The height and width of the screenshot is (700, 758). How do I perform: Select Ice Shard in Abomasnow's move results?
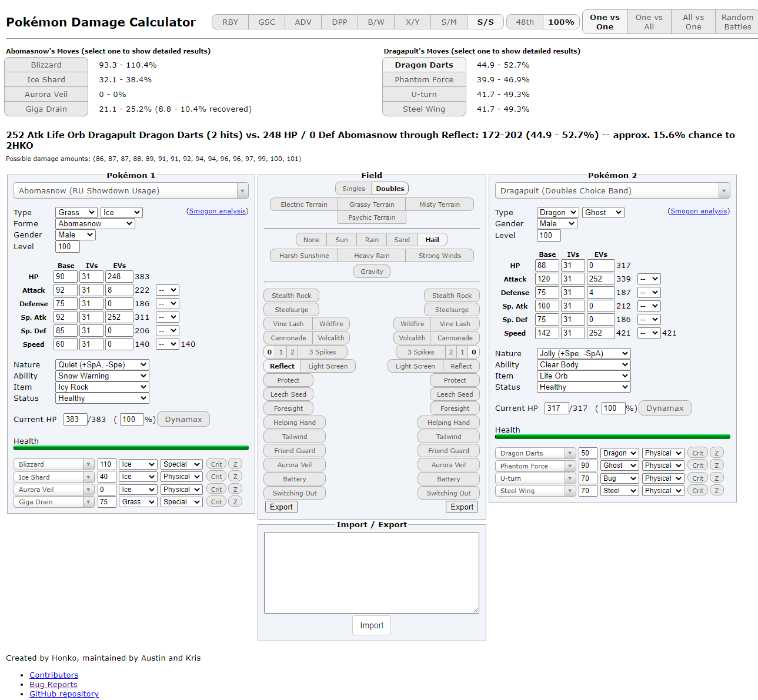tap(46, 80)
